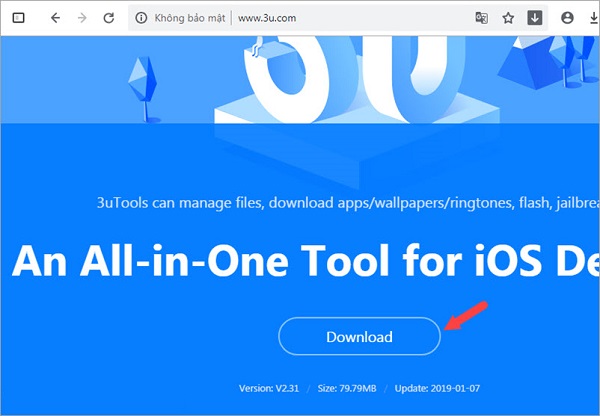Click the cut-off download icon at far right
600x416 pixels.
coord(594,18)
